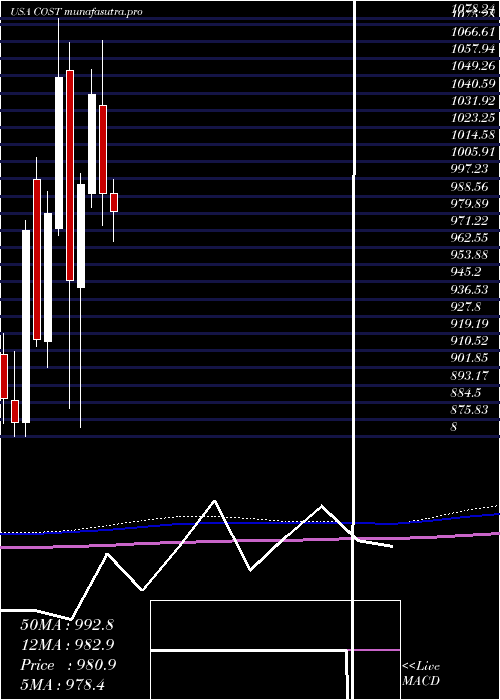Click the 953.88 price level label

pyautogui.click(x=469, y=255)
